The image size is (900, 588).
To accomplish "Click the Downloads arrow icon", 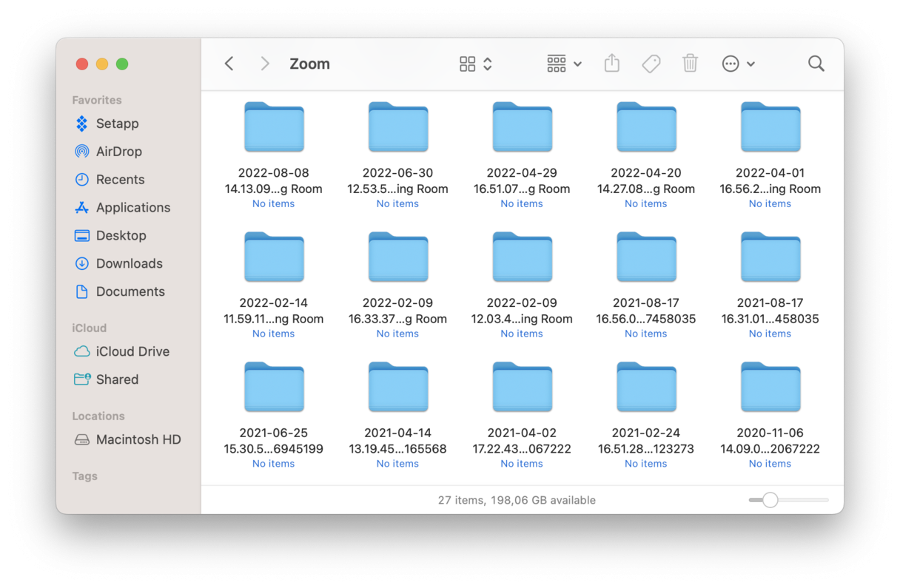I will (82, 263).
